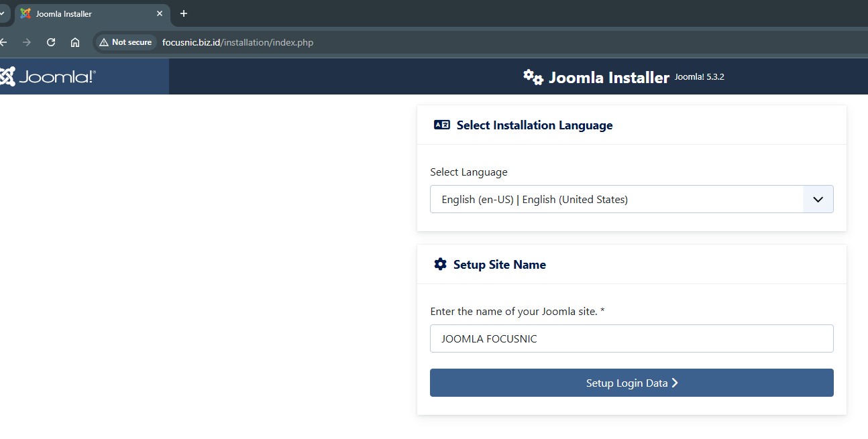Click the language icon beside Select Installation Language
Screen dimensions: 868x439
[x=442, y=125]
